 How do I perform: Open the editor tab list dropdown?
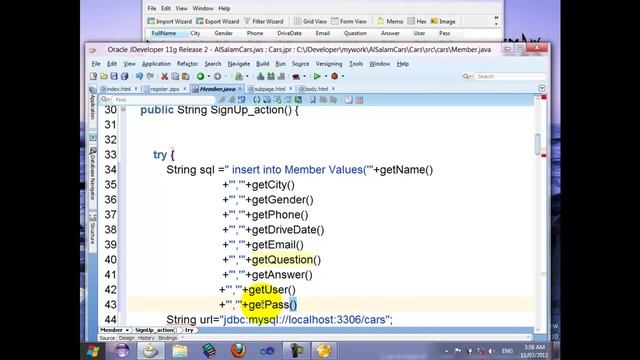(x=542, y=88)
